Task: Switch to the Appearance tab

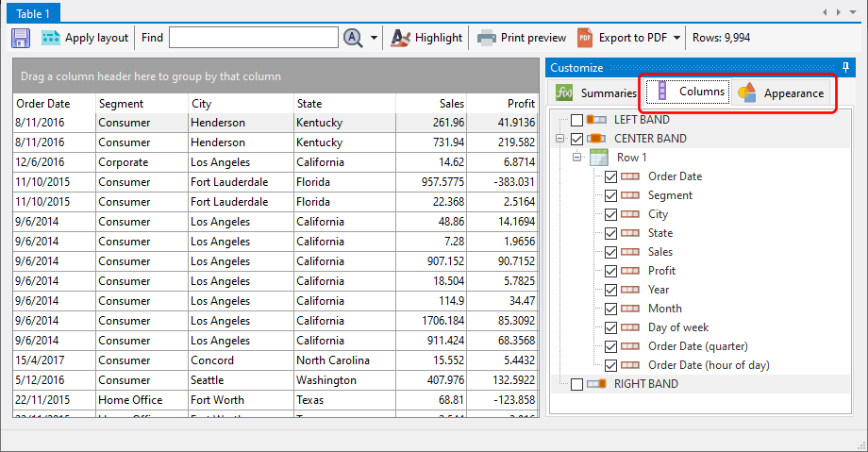Action: tap(782, 92)
